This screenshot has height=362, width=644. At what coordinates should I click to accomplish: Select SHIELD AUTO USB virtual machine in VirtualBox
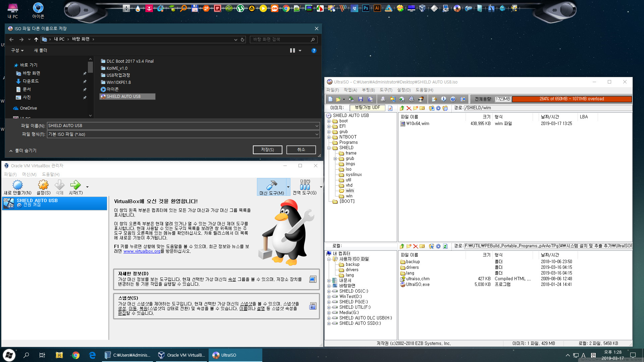(x=54, y=203)
